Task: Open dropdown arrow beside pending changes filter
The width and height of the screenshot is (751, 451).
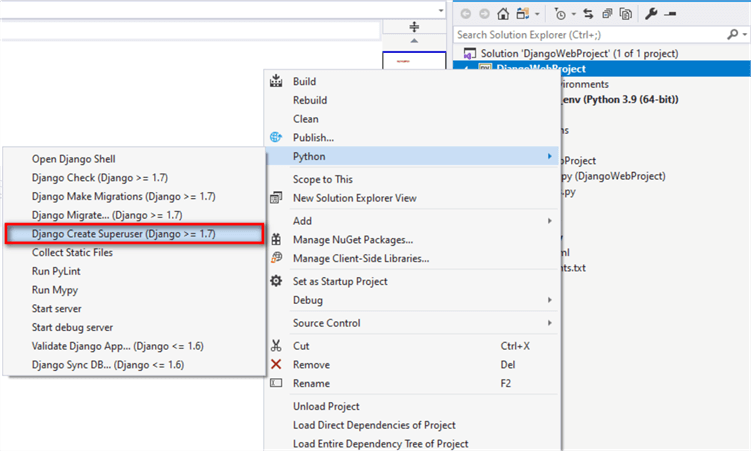Action: [573, 14]
